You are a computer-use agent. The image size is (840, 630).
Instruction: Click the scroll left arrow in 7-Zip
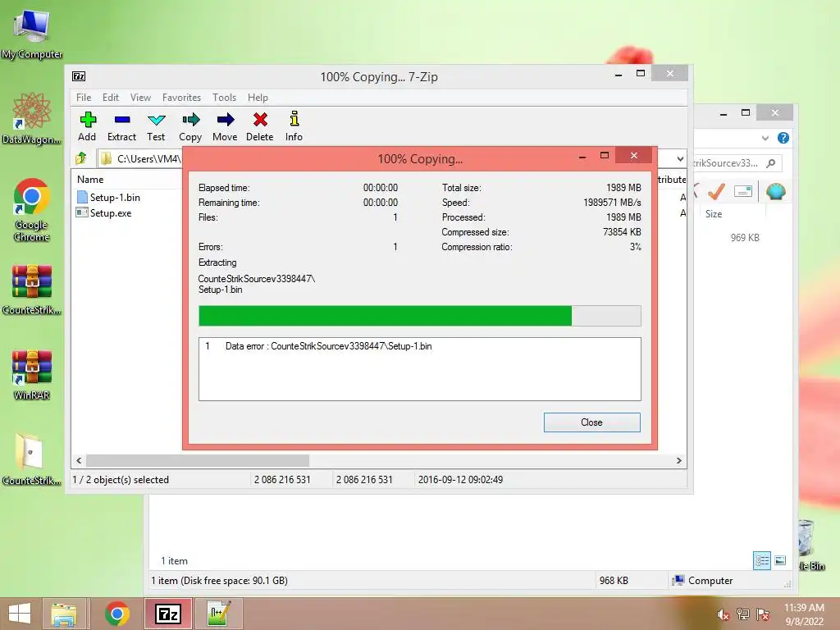coord(79,461)
